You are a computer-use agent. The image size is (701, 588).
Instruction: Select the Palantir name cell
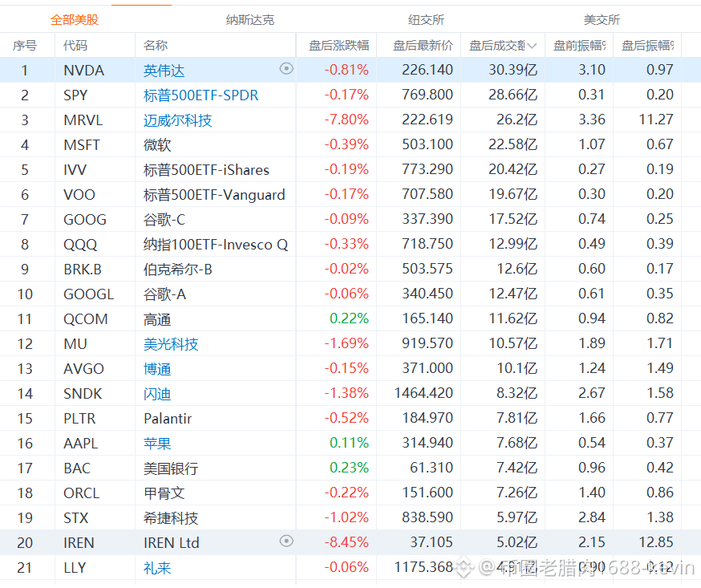168,419
